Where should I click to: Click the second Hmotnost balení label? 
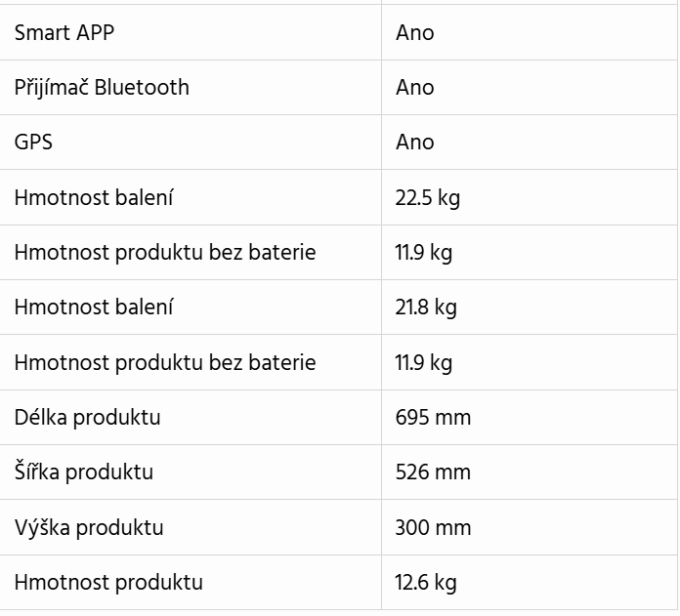(x=94, y=308)
